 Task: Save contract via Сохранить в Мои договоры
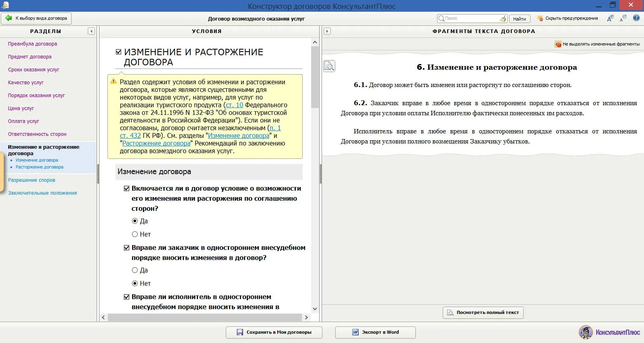274,333
